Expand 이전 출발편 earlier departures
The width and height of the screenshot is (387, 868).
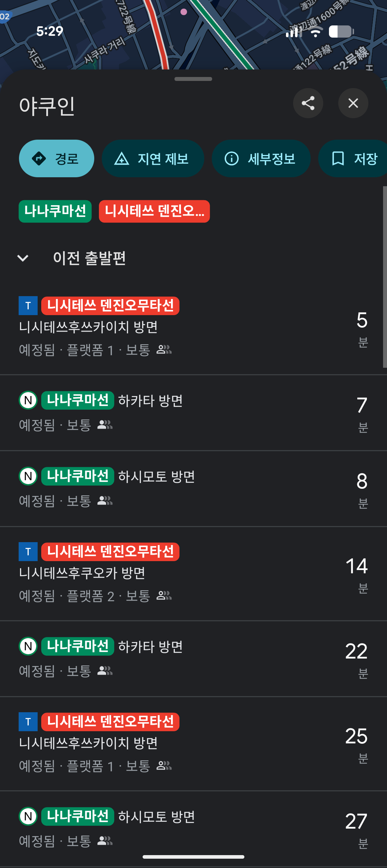pyautogui.click(x=90, y=258)
